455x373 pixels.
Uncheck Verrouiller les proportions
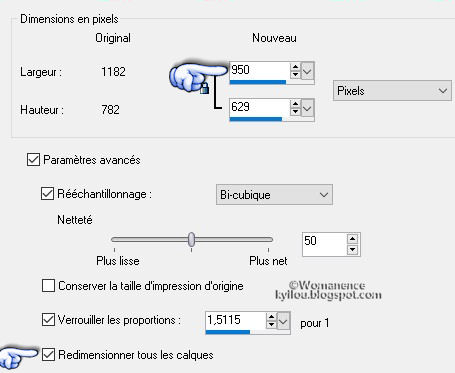pyautogui.click(x=48, y=320)
